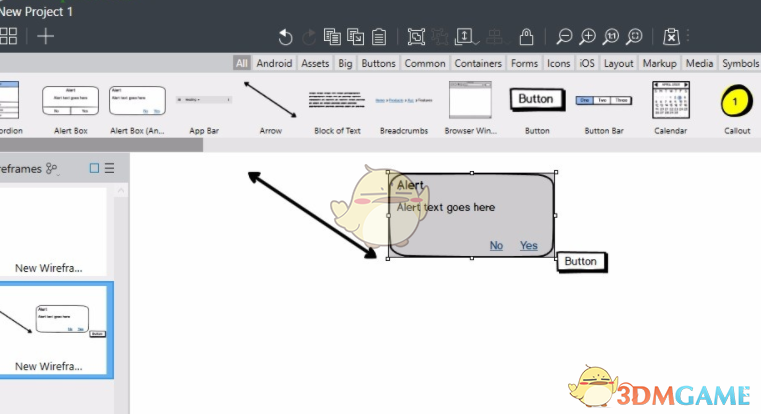This screenshot has width=761, height=414.
Task: Click the Copy icon in the toolbar
Action: click(x=332, y=37)
